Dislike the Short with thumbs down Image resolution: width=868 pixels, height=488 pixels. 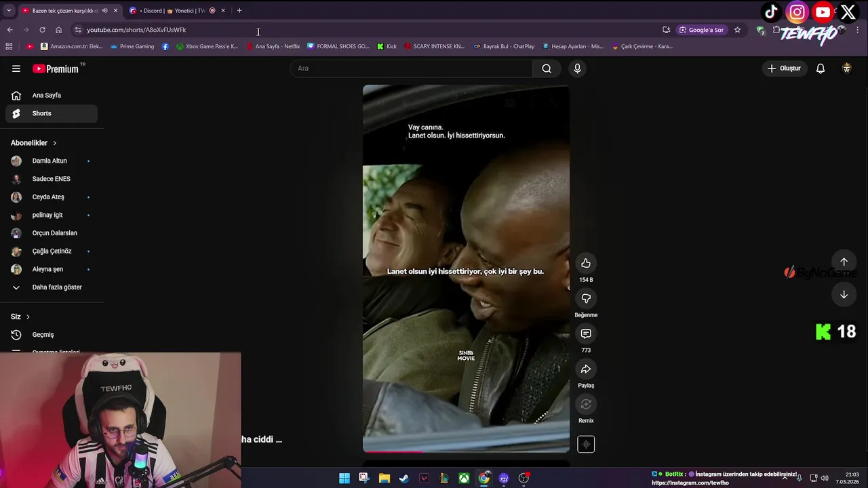click(586, 298)
